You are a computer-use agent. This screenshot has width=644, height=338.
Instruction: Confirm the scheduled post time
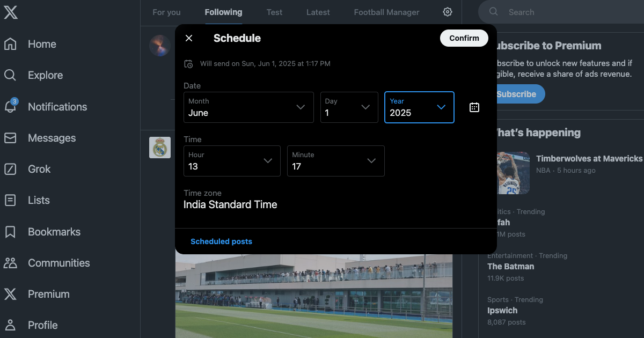click(464, 38)
